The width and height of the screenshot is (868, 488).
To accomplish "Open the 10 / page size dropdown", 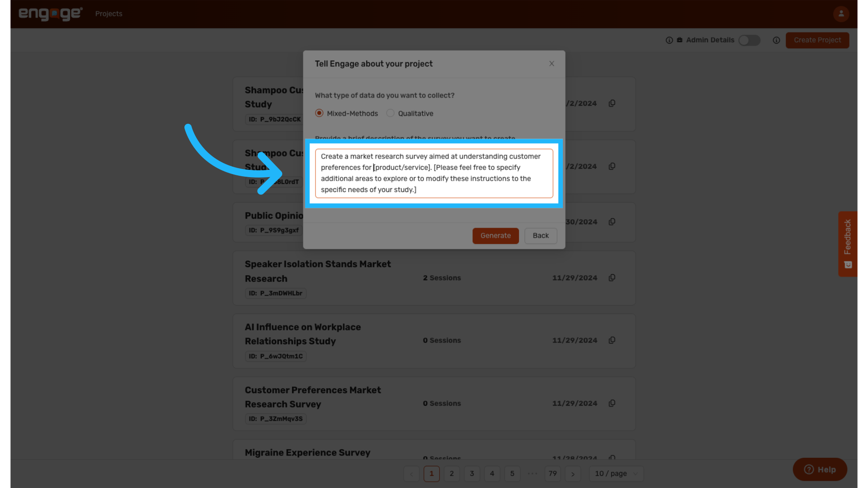I will coord(616,474).
